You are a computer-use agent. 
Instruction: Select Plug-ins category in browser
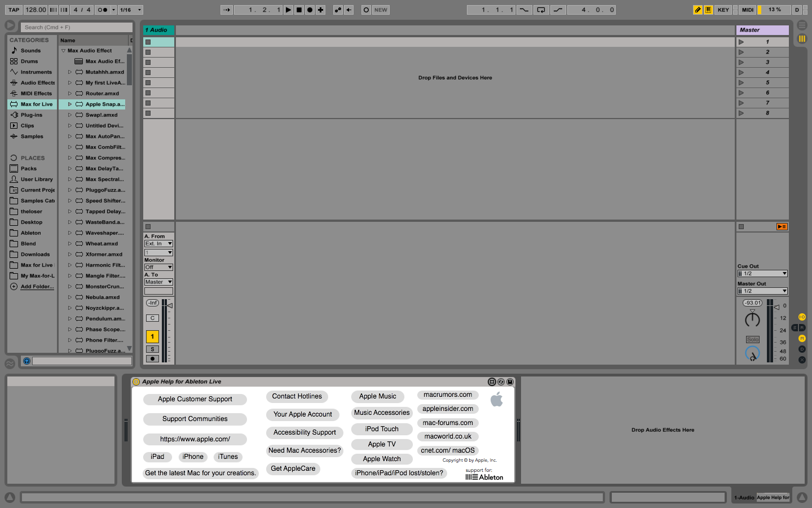click(x=32, y=115)
